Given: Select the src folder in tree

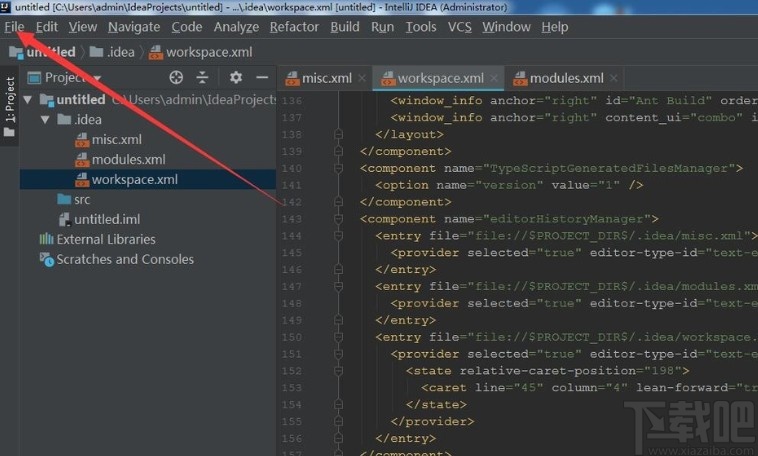Looking at the screenshot, I should pos(73,200).
